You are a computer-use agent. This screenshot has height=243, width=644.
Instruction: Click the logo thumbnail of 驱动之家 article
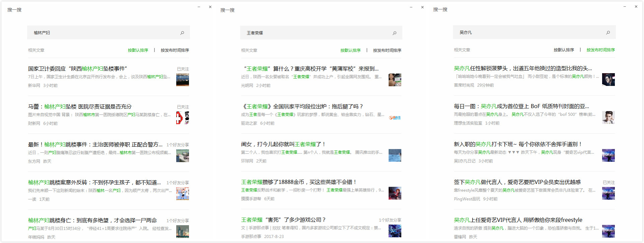pyautogui.click(x=395, y=118)
